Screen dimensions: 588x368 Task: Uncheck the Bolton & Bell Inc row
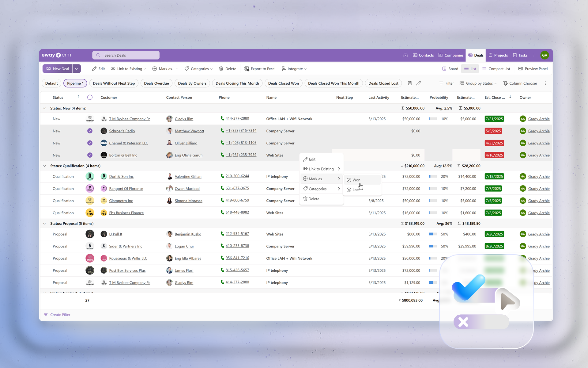[90, 155]
